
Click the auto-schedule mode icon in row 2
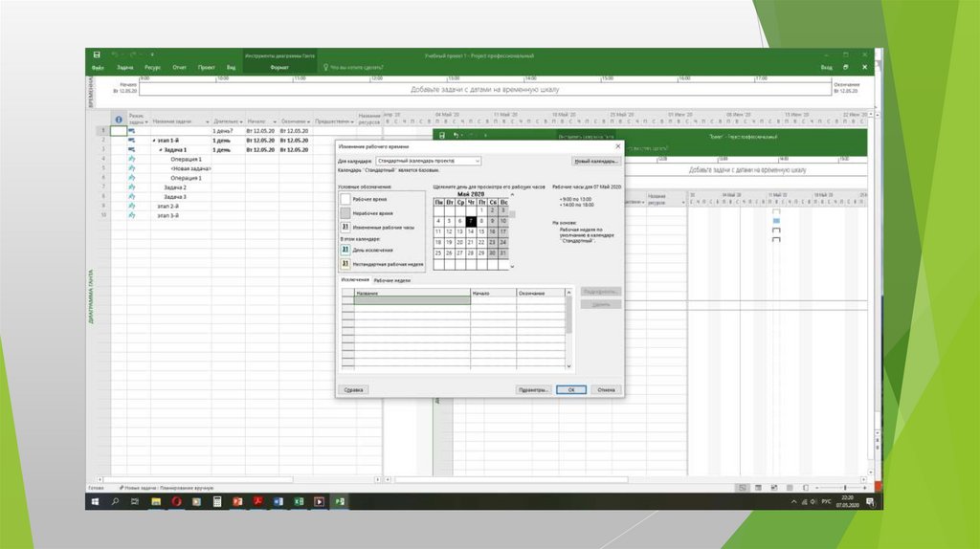tap(131, 141)
